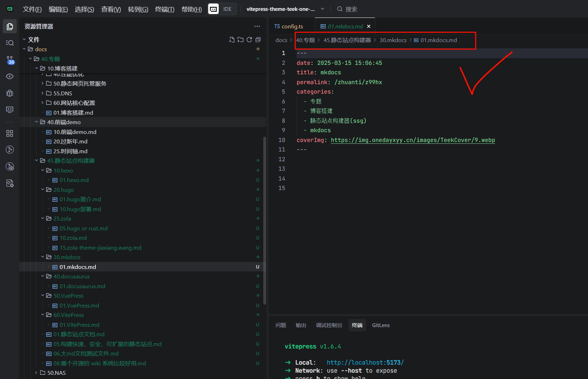Open project name dropdown vitepress-theme-teek-one

[285, 9]
